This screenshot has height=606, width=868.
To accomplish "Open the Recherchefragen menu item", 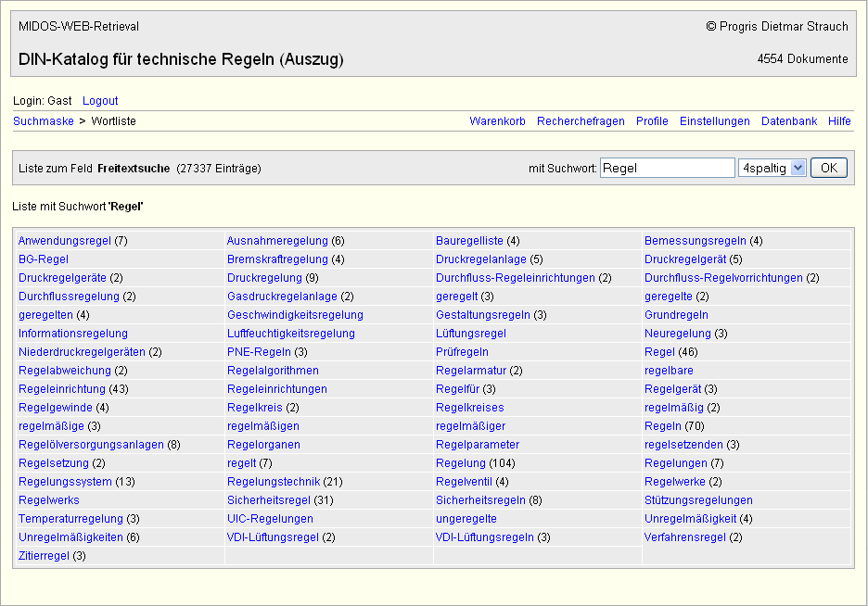I will coord(581,121).
